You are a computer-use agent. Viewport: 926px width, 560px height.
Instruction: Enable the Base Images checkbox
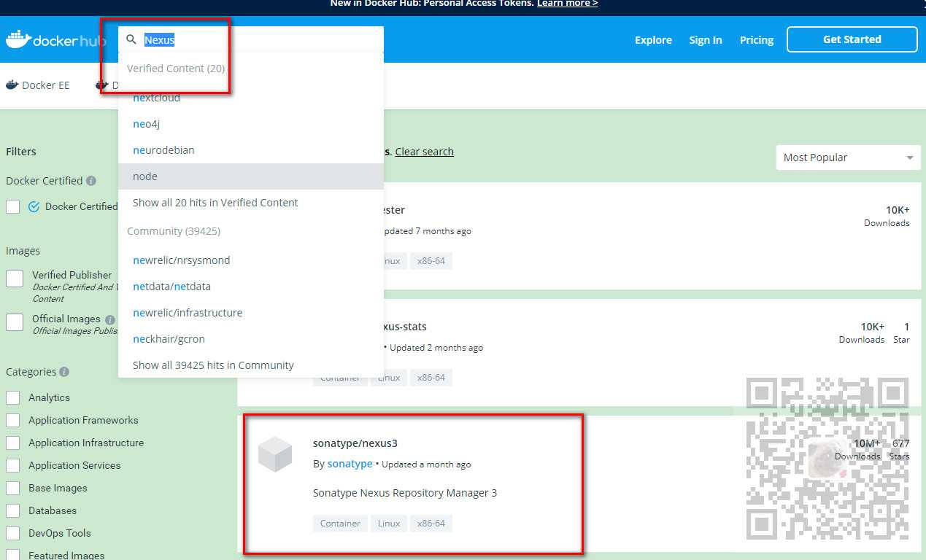tap(12, 488)
